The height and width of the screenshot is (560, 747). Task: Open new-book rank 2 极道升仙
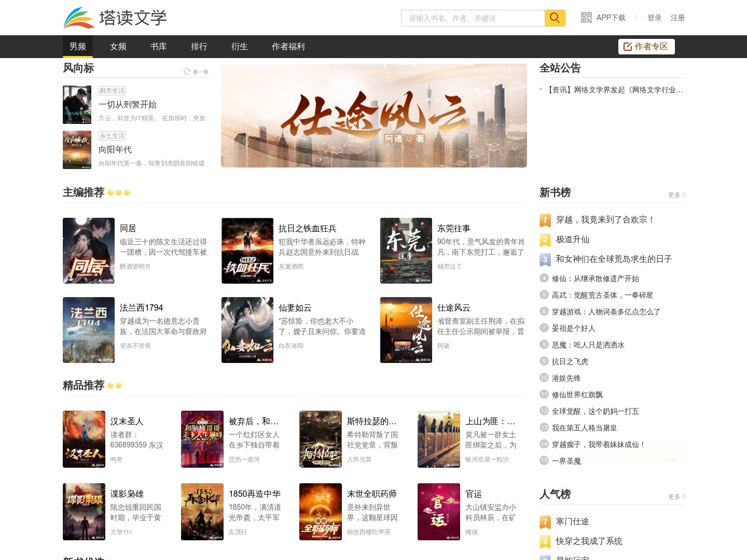(x=573, y=240)
